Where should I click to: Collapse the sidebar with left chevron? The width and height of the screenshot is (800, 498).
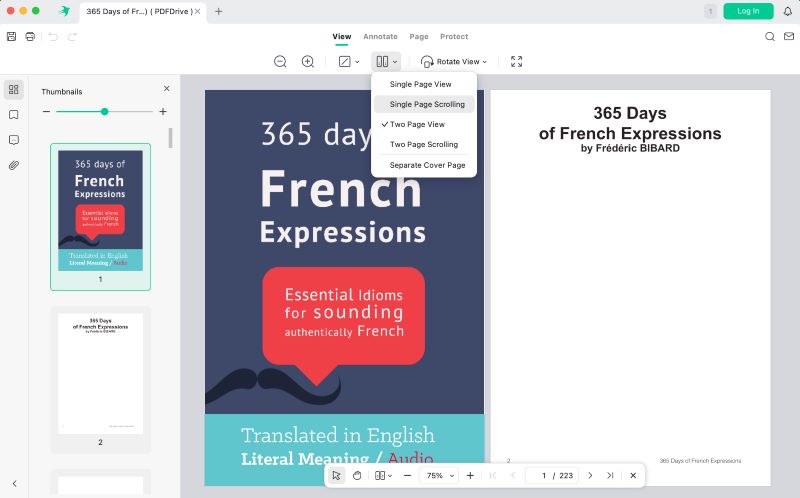[14, 483]
